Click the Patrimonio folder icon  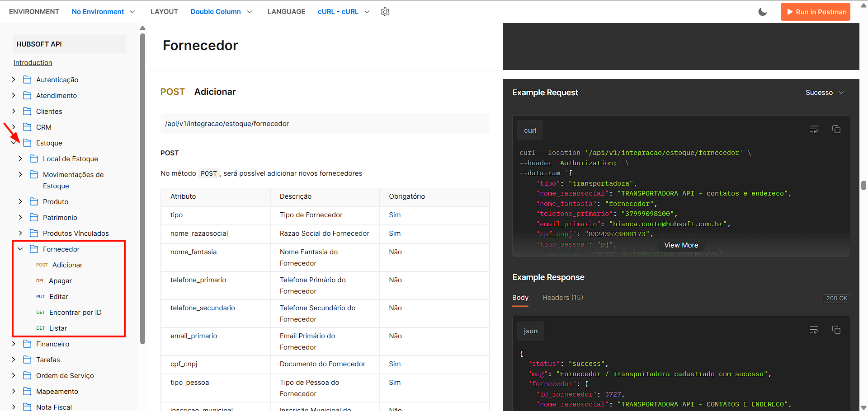pyautogui.click(x=34, y=217)
